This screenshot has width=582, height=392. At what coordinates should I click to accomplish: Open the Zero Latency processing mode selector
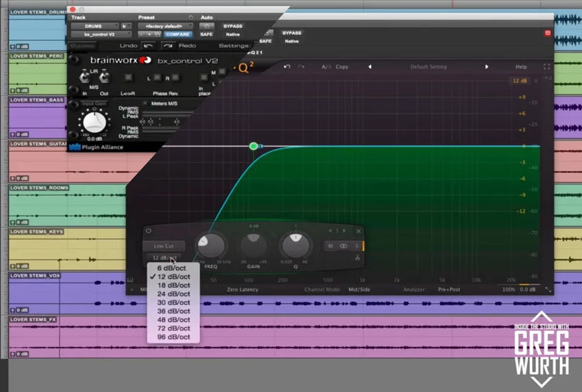(x=242, y=289)
